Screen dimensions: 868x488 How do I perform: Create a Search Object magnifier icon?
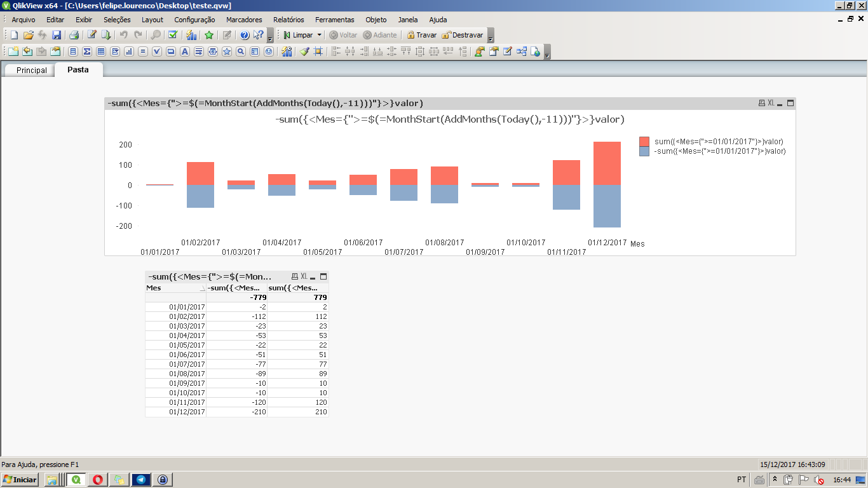(x=241, y=51)
